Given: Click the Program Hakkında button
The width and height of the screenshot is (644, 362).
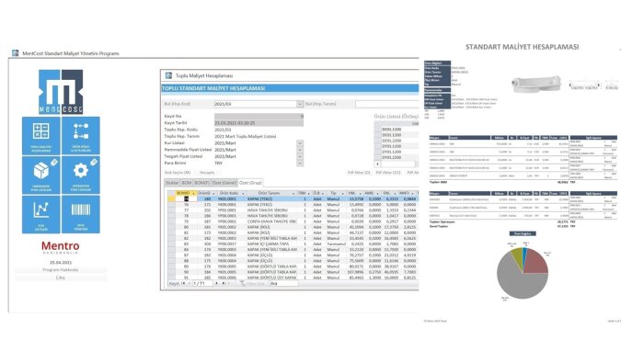Looking at the screenshot, I should click(61, 270).
